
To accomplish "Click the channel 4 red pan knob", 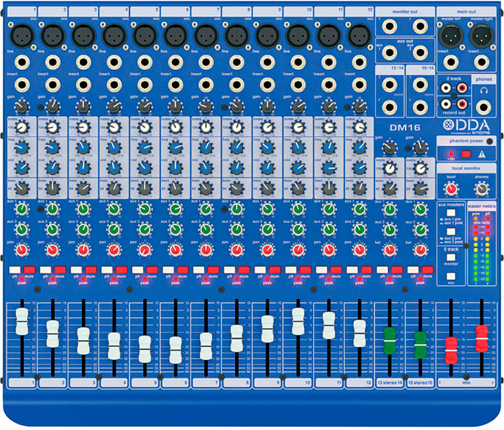I will click(114, 250).
